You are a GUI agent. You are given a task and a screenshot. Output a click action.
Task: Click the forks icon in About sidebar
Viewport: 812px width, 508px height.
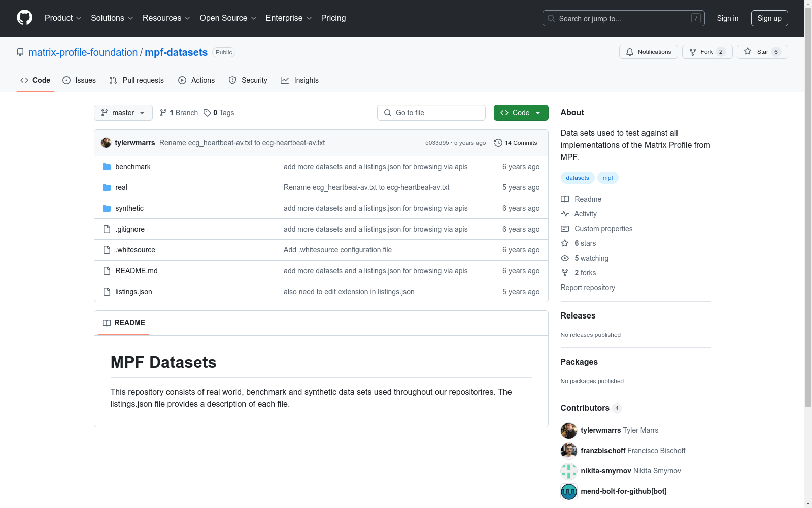click(565, 273)
